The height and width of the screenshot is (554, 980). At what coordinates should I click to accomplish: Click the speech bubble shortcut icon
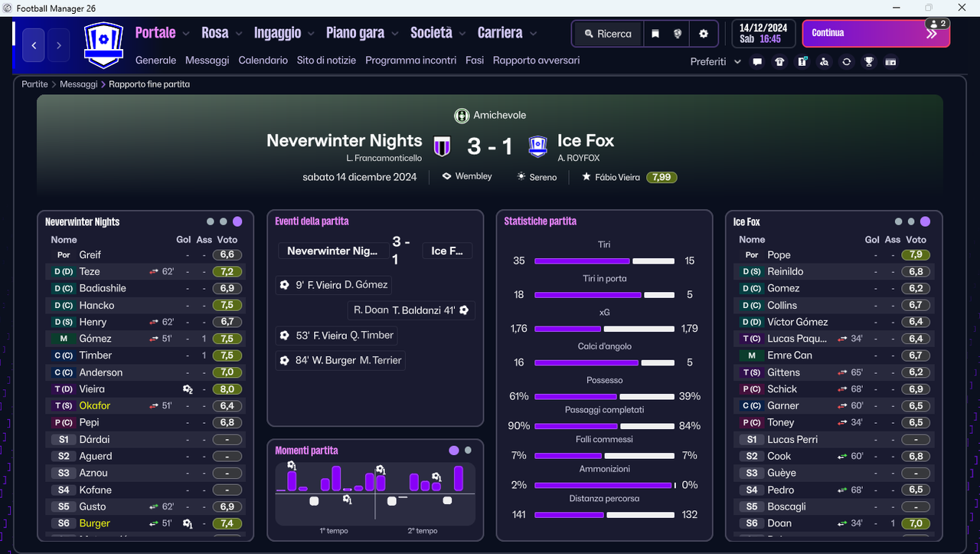point(757,62)
